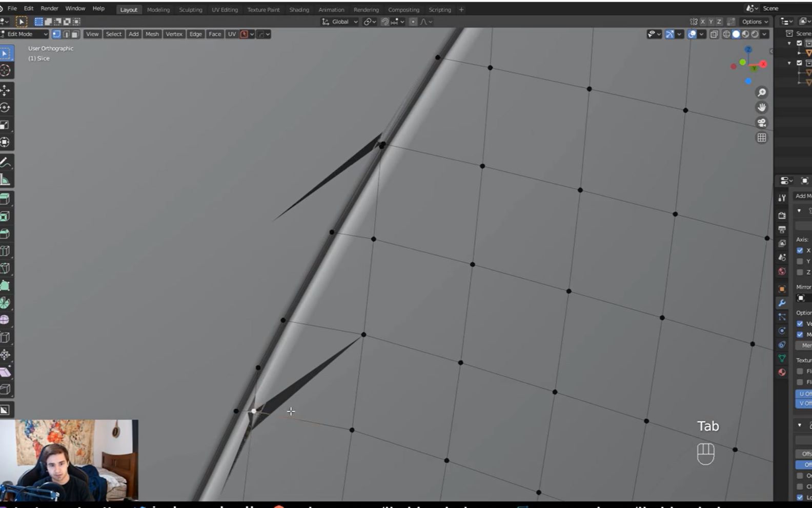Open the Global transform orientation dropdown
Screen dimensions: 812x508
pyautogui.click(x=340, y=22)
